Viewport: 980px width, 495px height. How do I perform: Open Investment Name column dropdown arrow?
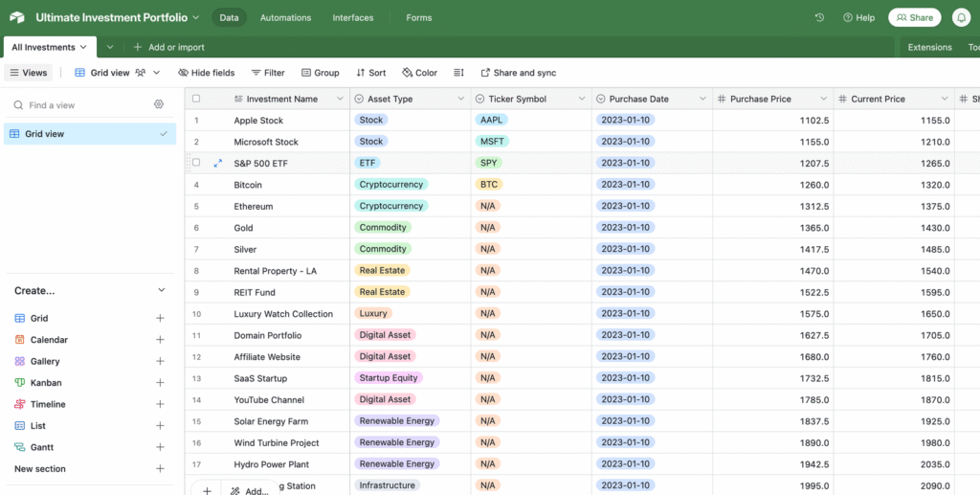(x=340, y=99)
